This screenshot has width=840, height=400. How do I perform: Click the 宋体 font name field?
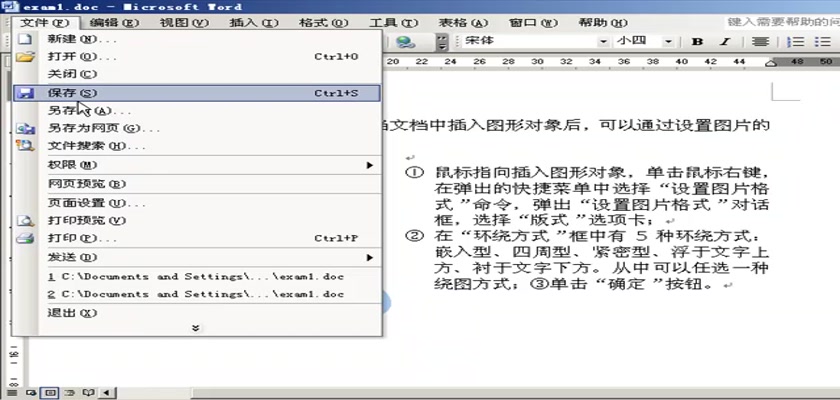[x=529, y=41]
